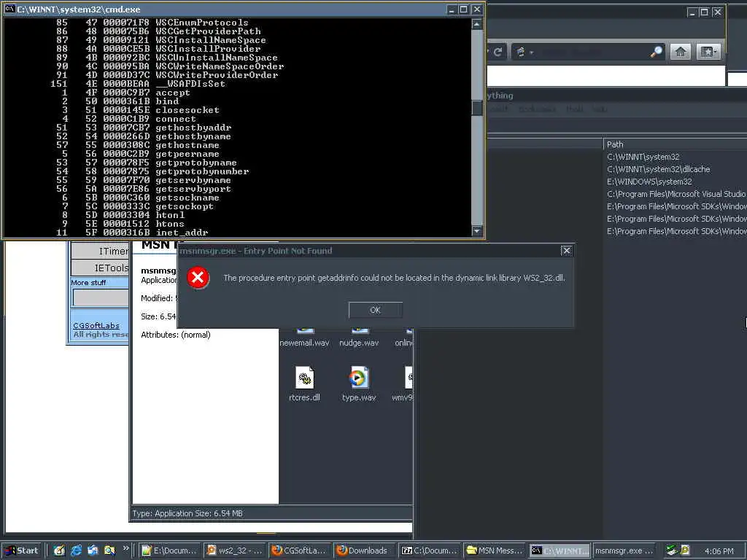
Task: Launch Internet Explorer from quick launch
Action: [x=76, y=551]
